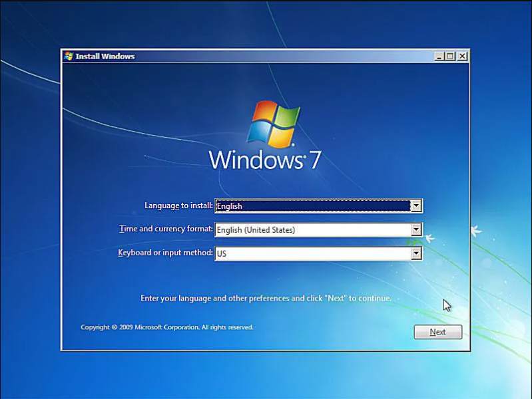Image resolution: width=532 pixels, height=399 pixels.
Task: Click the 'Time and currency format:' label
Action: click(x=166, y=229)
